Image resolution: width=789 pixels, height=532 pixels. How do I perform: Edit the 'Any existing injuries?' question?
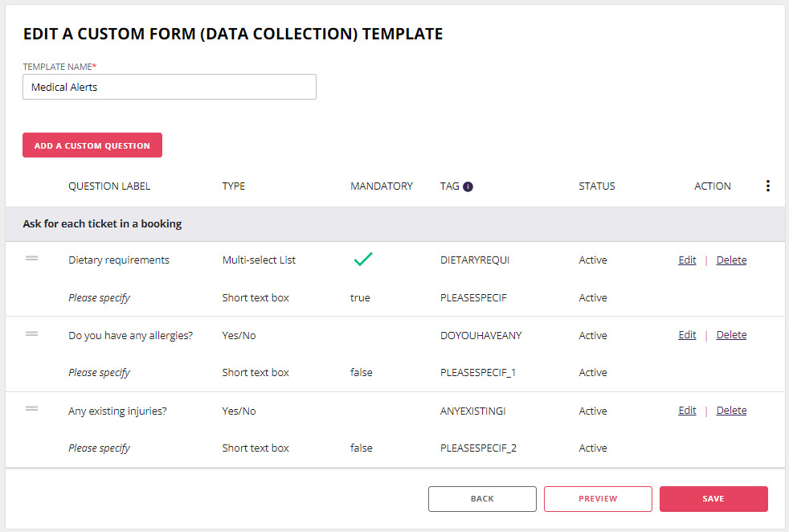(687, 411)
